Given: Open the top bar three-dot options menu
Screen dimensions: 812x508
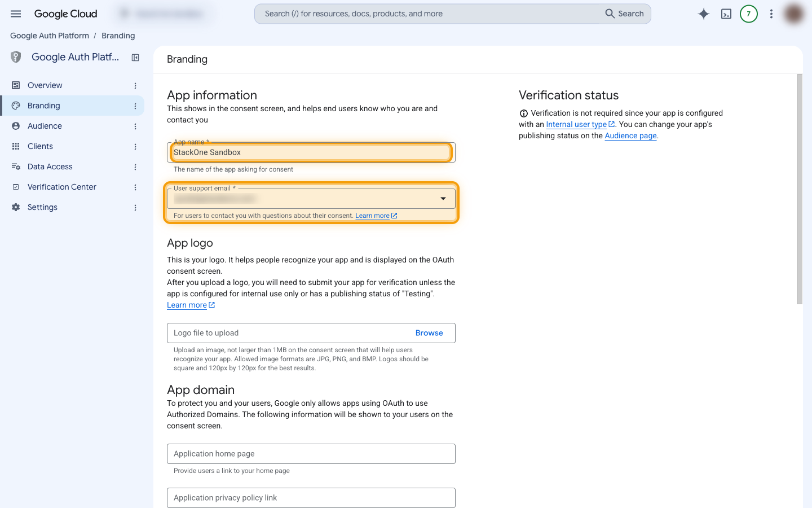Looking at the screenshot, I should point(771,14).
